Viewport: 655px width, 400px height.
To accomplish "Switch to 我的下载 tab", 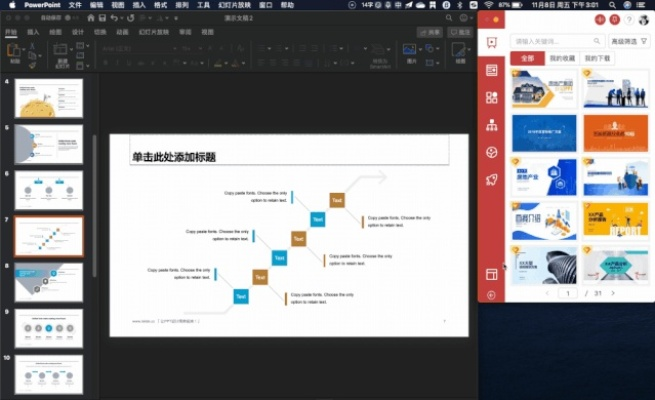I will [597, 59].
